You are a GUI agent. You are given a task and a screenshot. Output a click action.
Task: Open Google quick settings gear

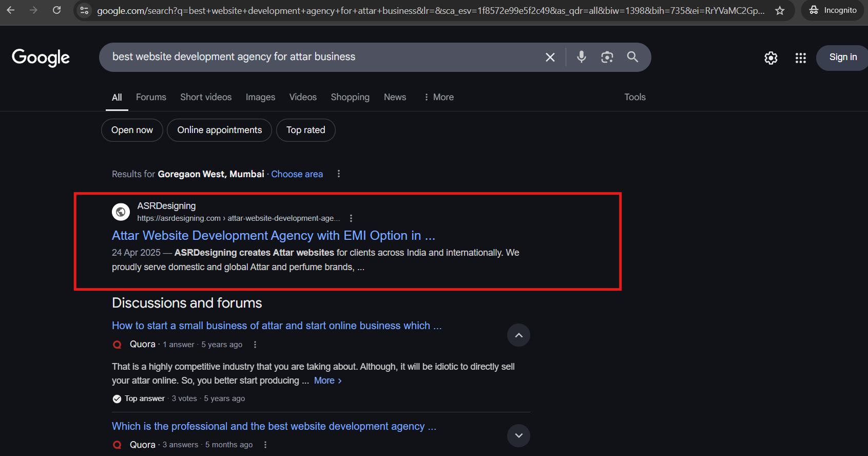coord(770,58)
